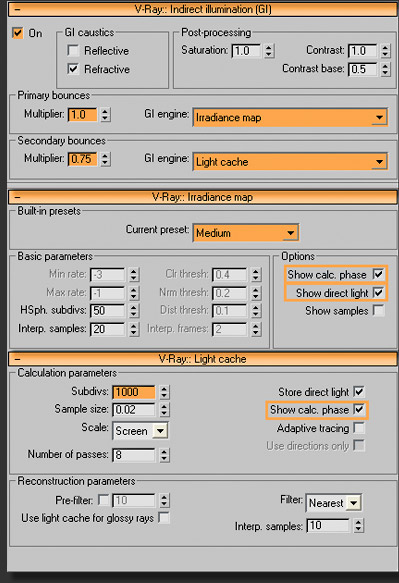Disable Refractive GI caustics
399x583 pixels.
(73, 69)
